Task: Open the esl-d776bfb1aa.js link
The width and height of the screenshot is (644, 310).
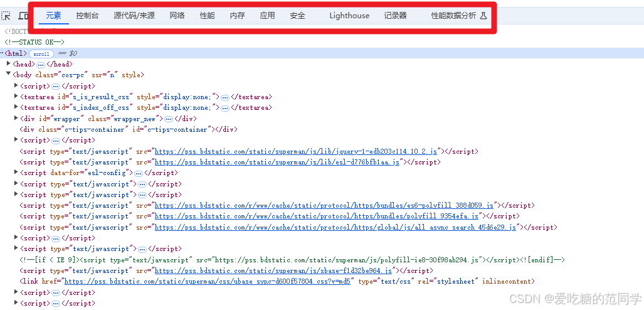Action: click(277, 162)
